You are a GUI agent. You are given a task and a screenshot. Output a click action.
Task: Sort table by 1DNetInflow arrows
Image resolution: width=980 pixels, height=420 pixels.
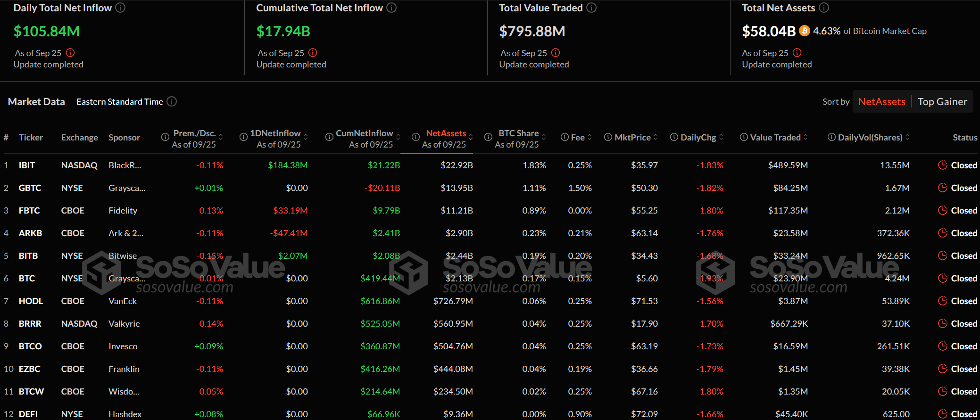[x=306, y=137]
